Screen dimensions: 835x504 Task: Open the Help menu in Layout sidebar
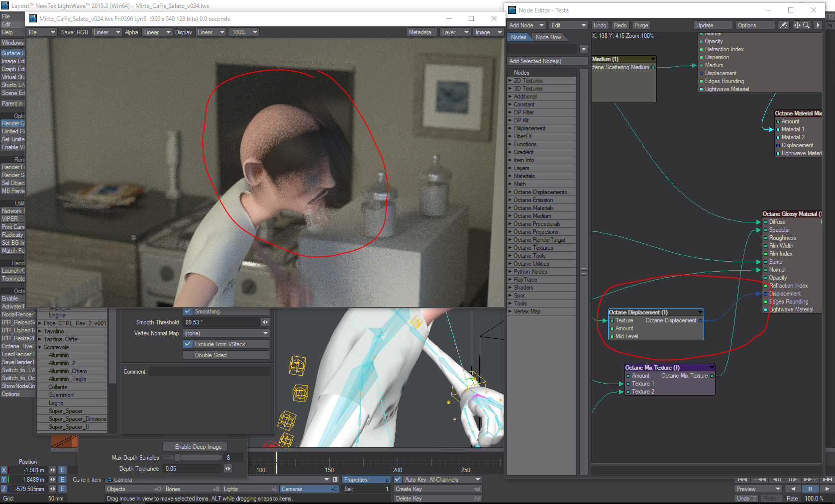click(12, 32)
